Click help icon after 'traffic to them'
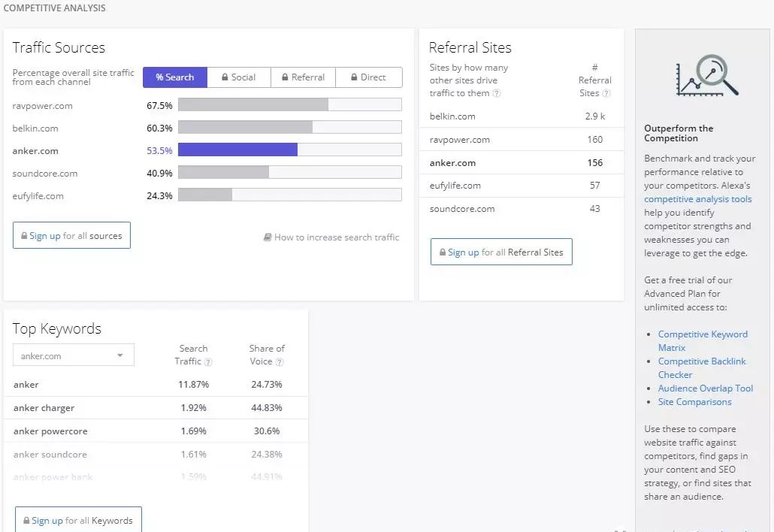 (497, 94)
